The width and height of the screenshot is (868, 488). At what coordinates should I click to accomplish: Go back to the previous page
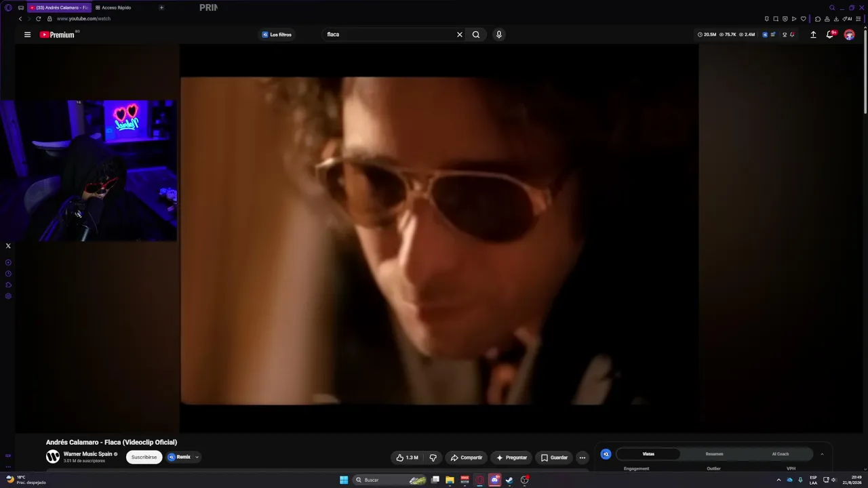tap(20, 19)
